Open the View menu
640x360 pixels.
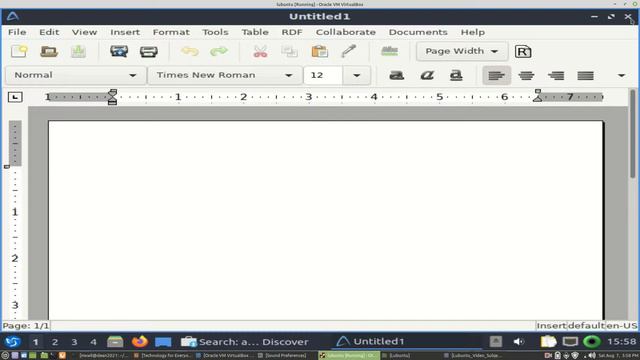[x=84, y=32]
